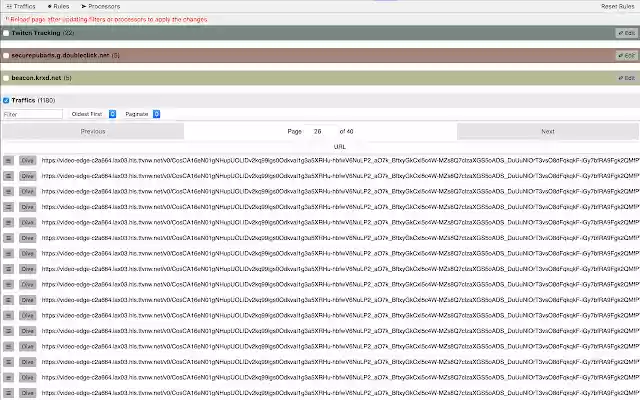Viewport: 640px width, 400px height.
Task: Edit the Twitch Tracking rule
Action: 627,33
